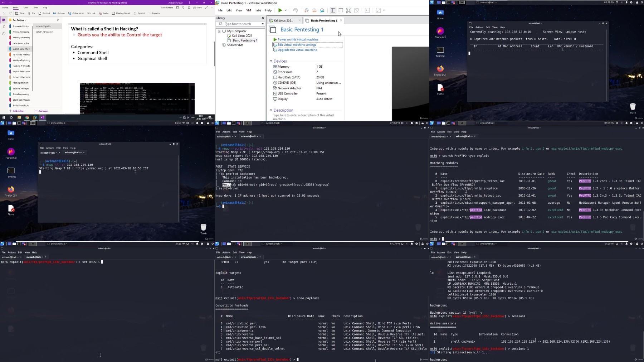Open the Theoretical Basics section in OneNote
This screenshot has width=644, height=362.
[x=21, y=26]
